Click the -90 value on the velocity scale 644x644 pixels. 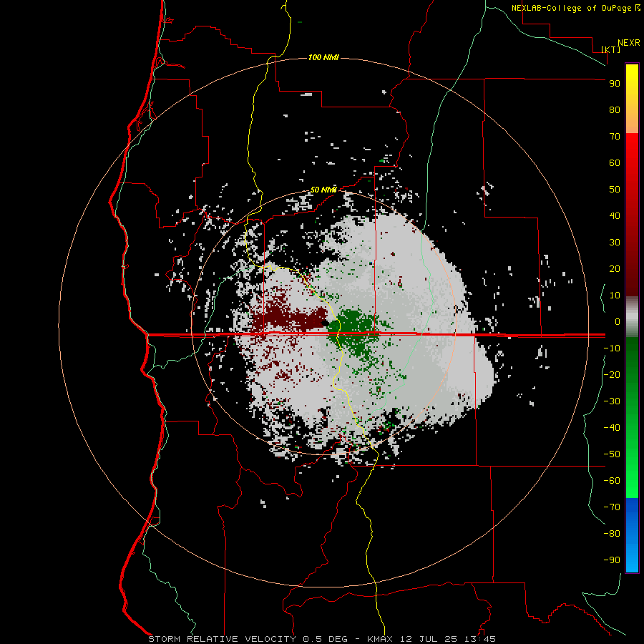point(612,560)
